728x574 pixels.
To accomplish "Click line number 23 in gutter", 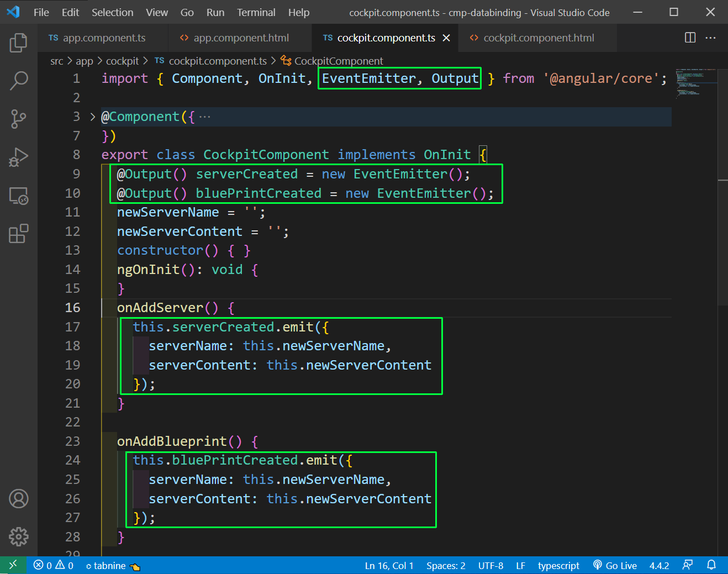I will [x=72, y=441].
